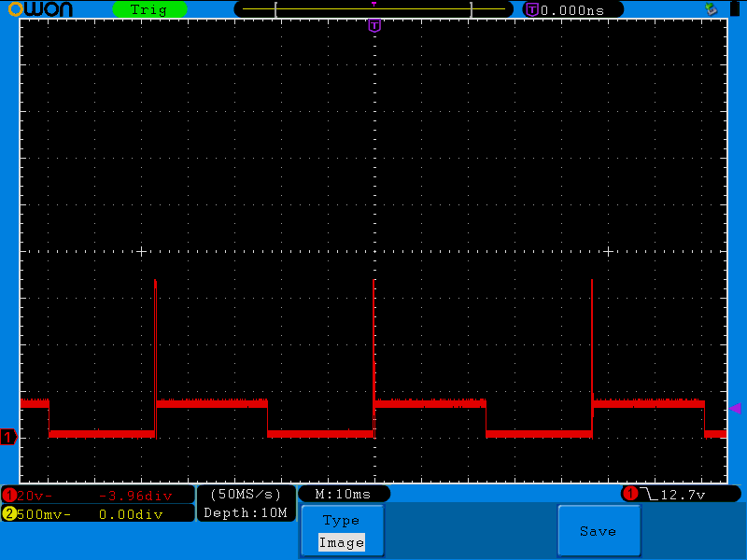Click the 50MS/s sample rate readout

click(245, 495)
